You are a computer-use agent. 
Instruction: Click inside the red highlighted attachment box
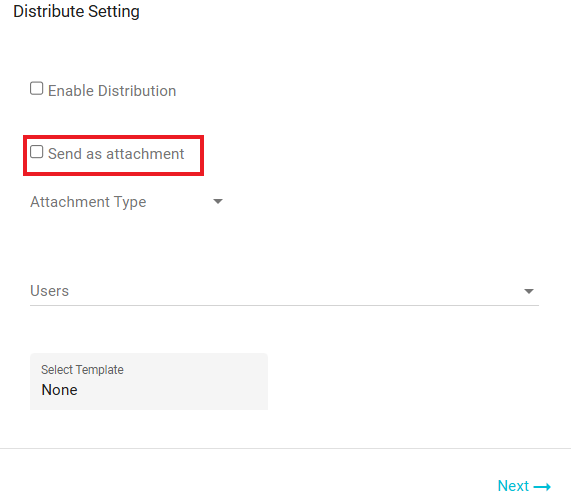click(x=114, y=155)
